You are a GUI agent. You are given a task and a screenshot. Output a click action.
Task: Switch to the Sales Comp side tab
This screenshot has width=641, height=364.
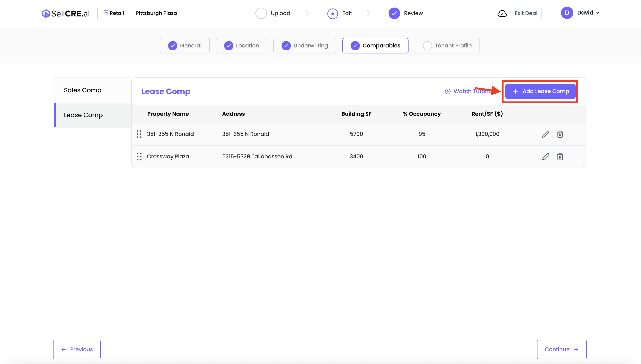click(x=83, y=90)
